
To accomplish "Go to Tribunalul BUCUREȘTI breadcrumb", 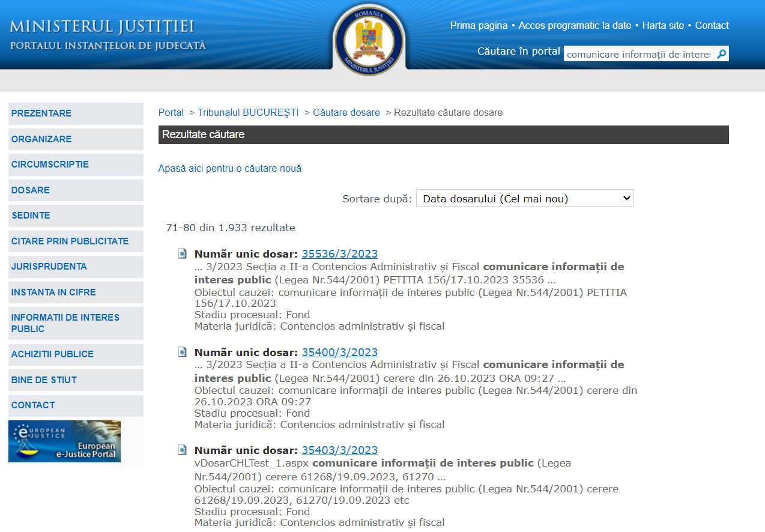I will pos(248,112).
